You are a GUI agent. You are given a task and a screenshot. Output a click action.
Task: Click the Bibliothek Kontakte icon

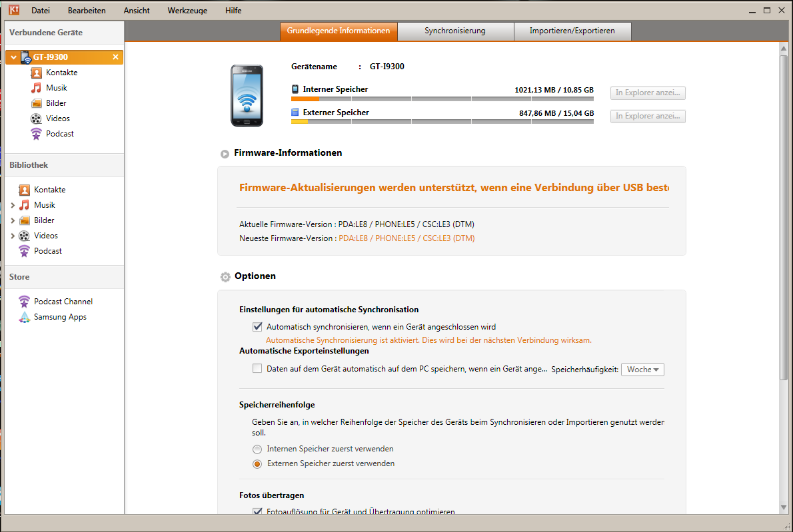coord(24,190)
